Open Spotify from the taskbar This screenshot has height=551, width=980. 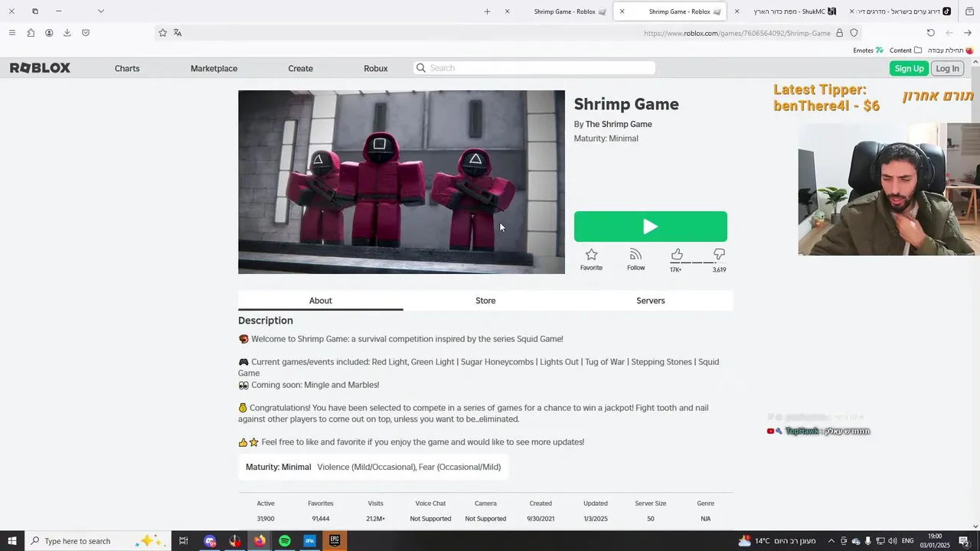pyautogui.click(x=285, y=541)
